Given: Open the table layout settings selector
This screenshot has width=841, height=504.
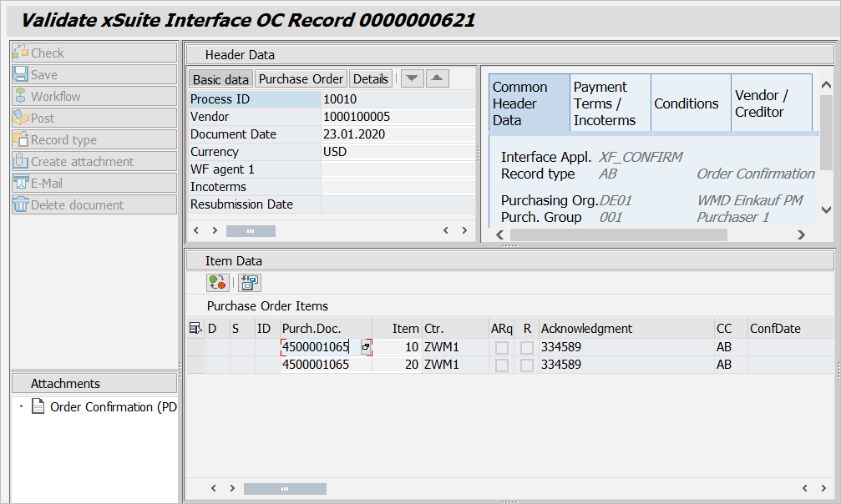Looking at the screenshot, I should pos(195,329).
